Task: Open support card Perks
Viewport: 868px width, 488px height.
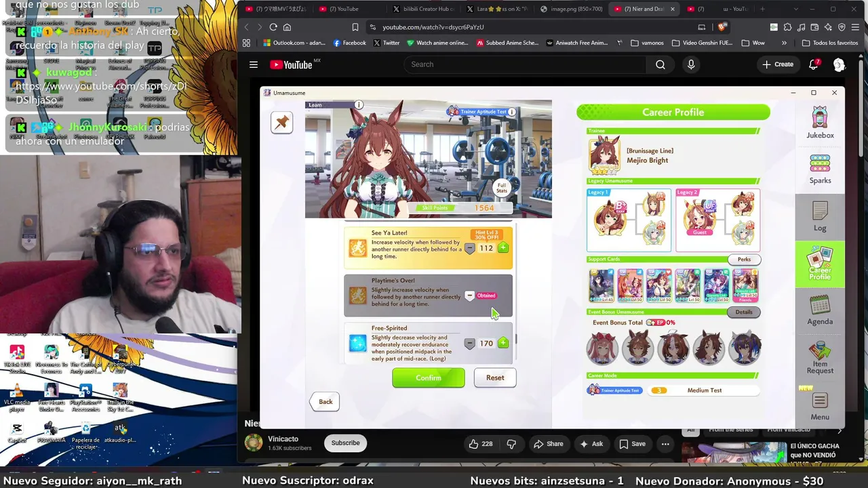Action: click(x=744, y=260)
